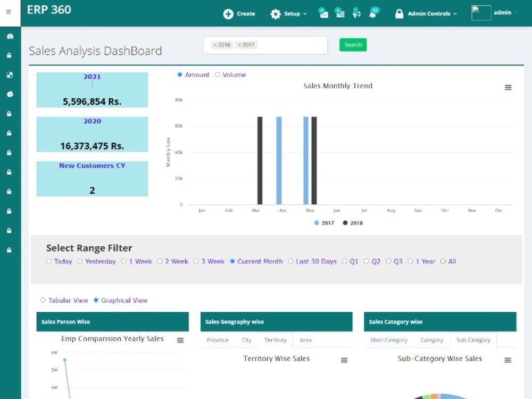Click the blue April 2017 bar
This screenshot has width=532, height=399.
(x=279, y=161)
